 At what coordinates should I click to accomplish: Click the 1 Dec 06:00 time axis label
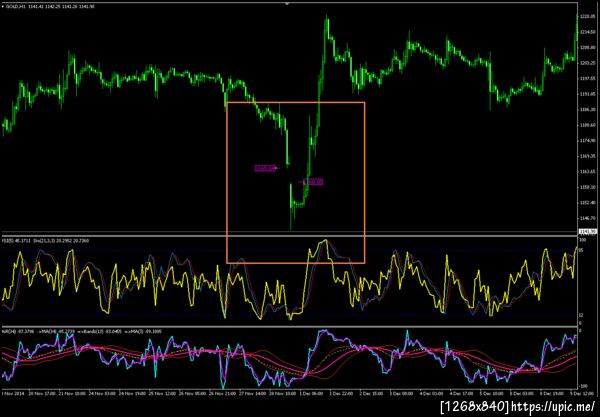tap(311, 393)
